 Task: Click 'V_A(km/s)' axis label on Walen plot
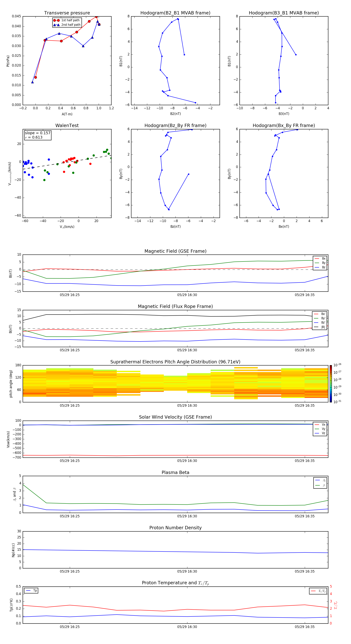[67, 227]
